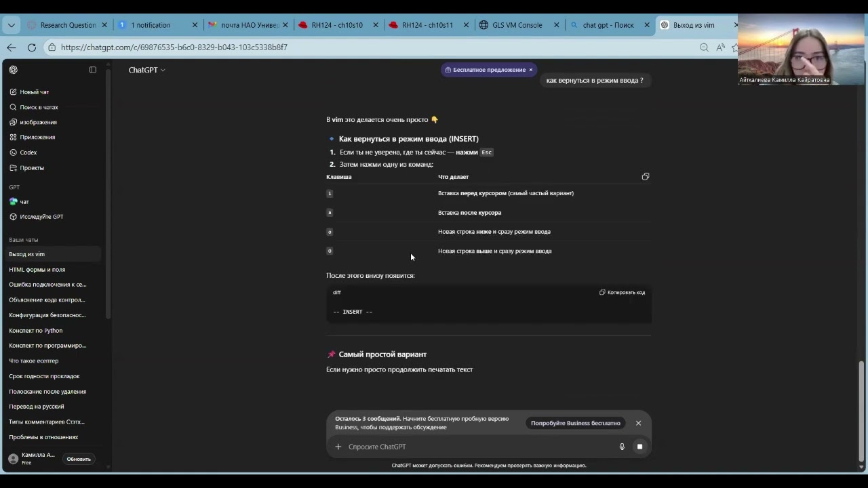Switch to the chat gpt - Поиск tab
This screenshot has height=488, width=868.
(609, 25)
